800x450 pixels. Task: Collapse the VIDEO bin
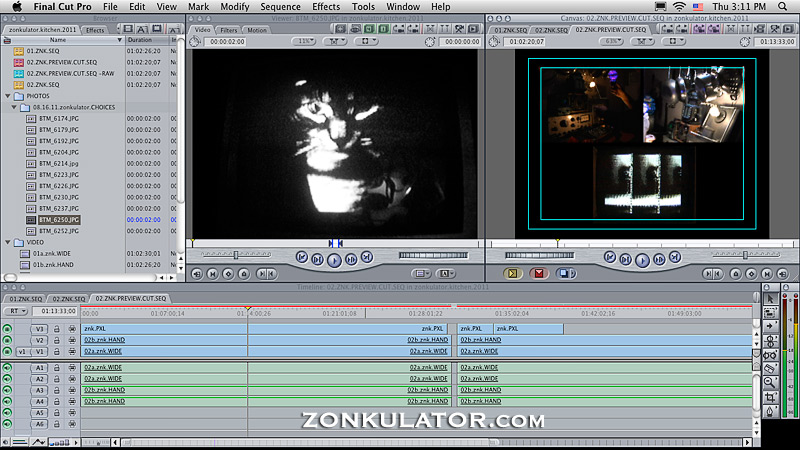pos(8,242)
